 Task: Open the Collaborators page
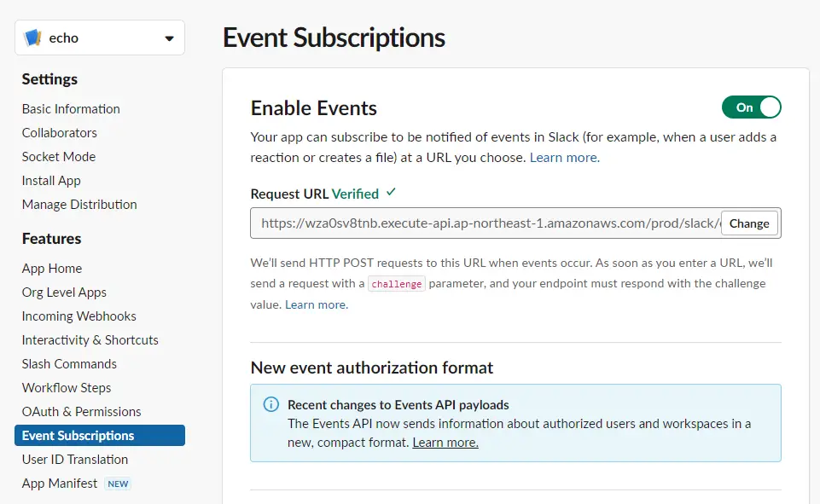(60, 133)
